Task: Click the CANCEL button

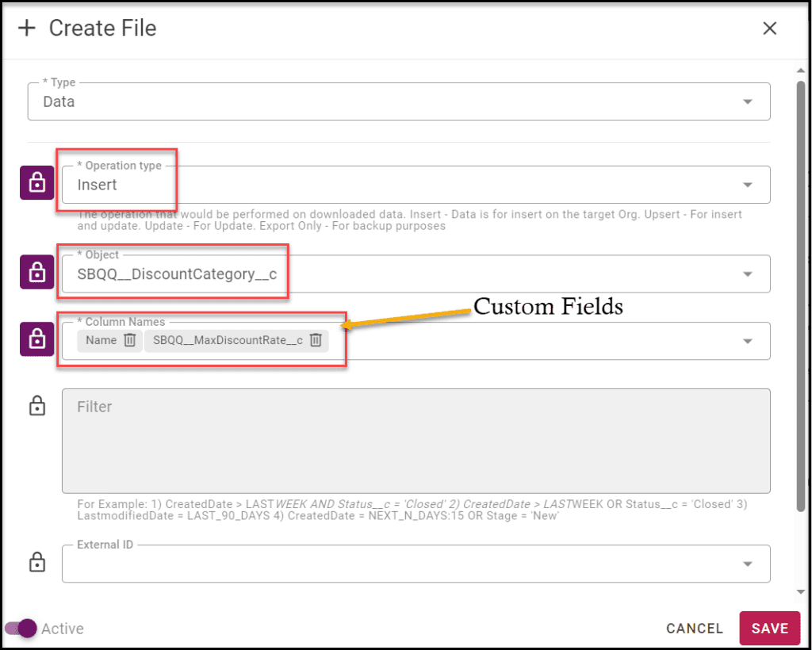Action: pos(694,629)
